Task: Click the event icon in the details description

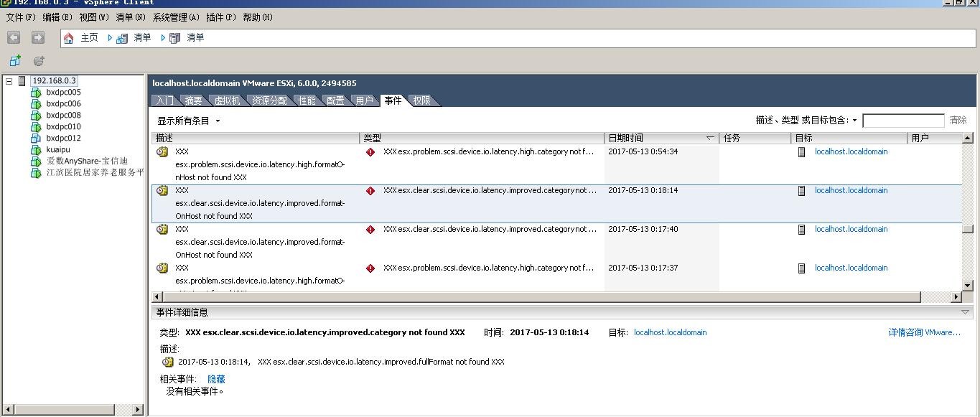Action: 168,362
